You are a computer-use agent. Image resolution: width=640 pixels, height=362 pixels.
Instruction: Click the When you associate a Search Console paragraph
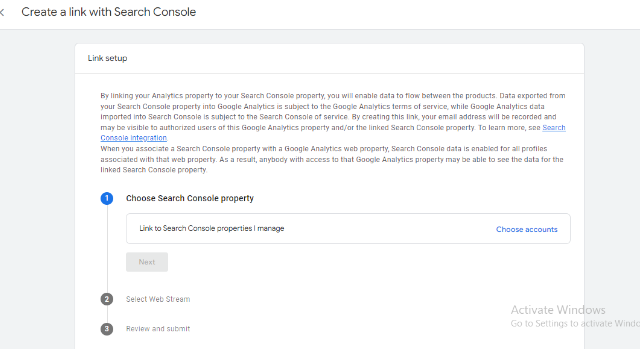pyautogui.click(x=332, y=159)
